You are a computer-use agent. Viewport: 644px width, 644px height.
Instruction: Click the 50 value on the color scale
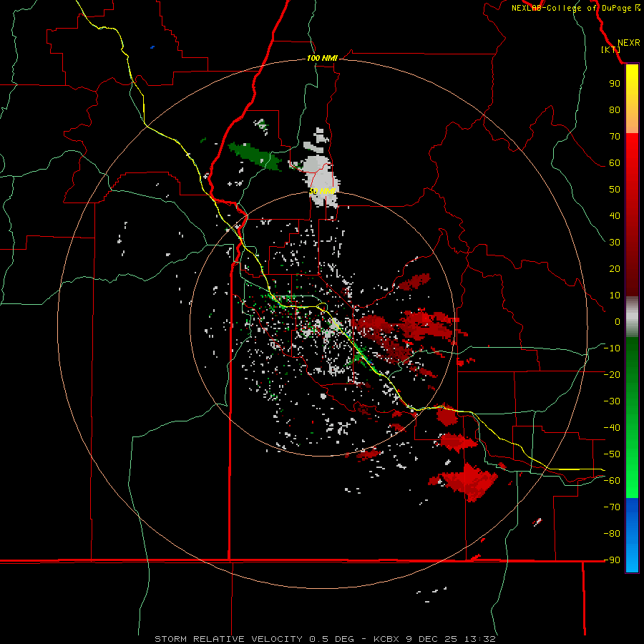point(615,189)
